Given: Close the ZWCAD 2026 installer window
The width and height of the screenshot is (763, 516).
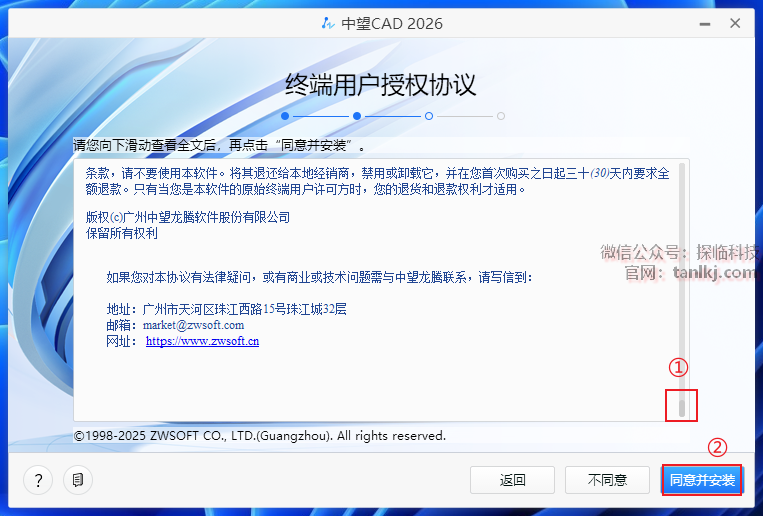Looking at the screenshot, I should (x=735, y=23).
